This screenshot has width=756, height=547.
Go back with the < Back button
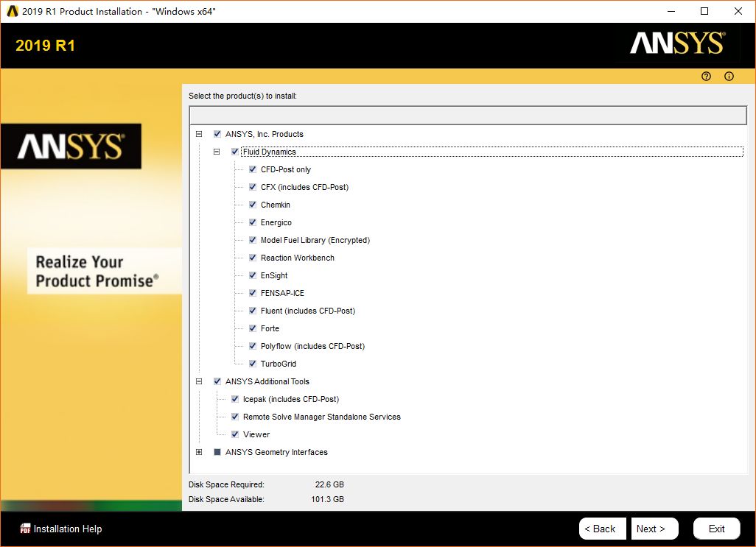pos(603,529)
